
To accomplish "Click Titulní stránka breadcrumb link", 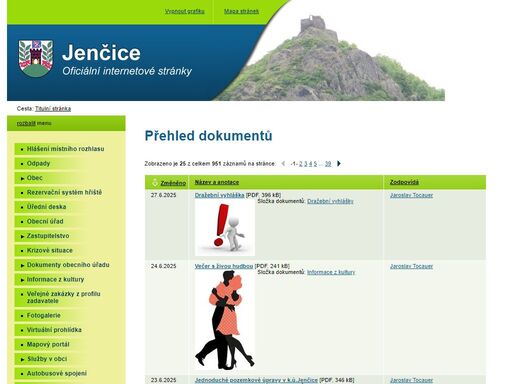I will tap(53, 109).
